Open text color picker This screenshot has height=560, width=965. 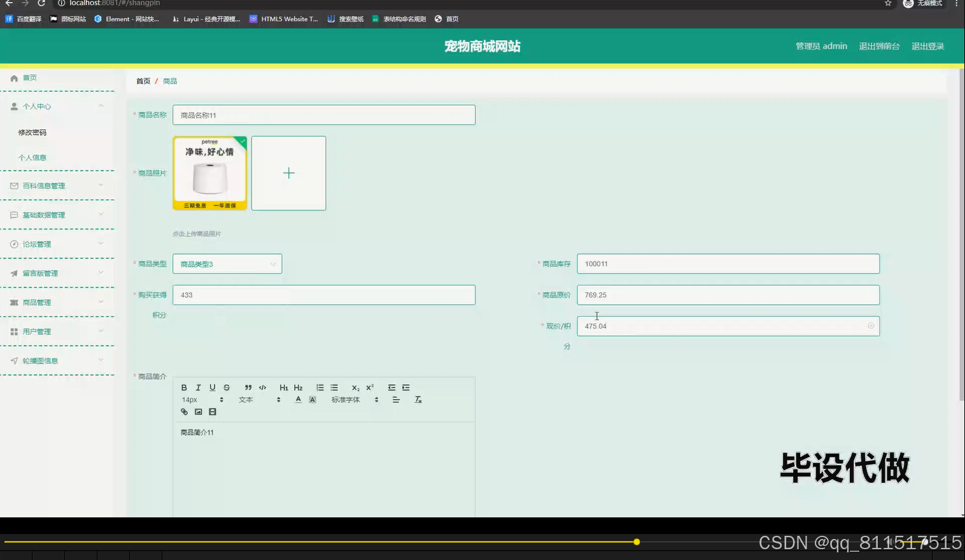[x=298, y=400]
